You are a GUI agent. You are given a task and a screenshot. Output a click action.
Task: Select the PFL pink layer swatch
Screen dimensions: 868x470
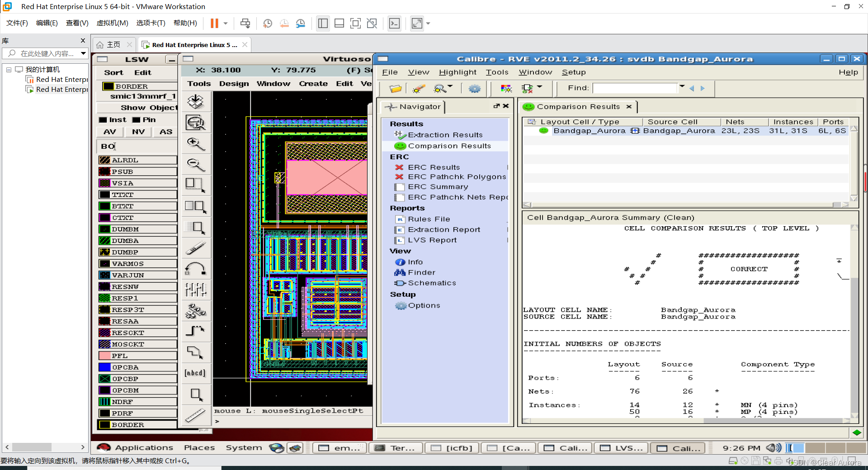105,356
